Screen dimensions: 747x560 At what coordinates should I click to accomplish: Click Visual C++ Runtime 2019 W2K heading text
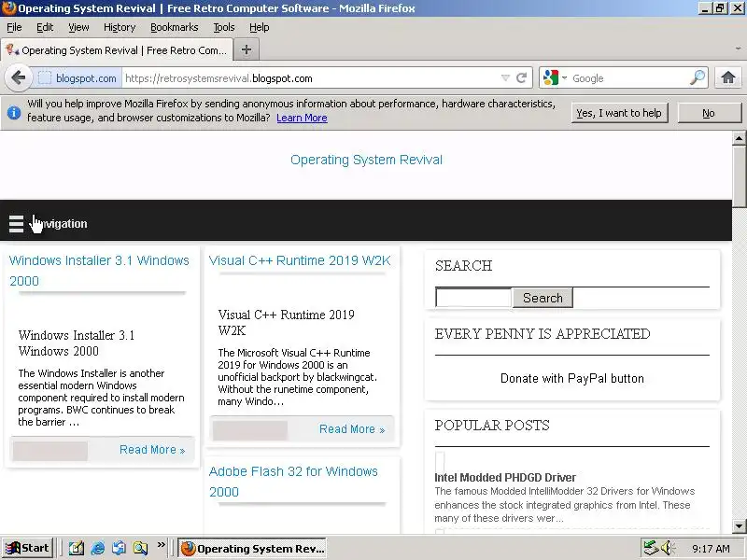(287, 322)
